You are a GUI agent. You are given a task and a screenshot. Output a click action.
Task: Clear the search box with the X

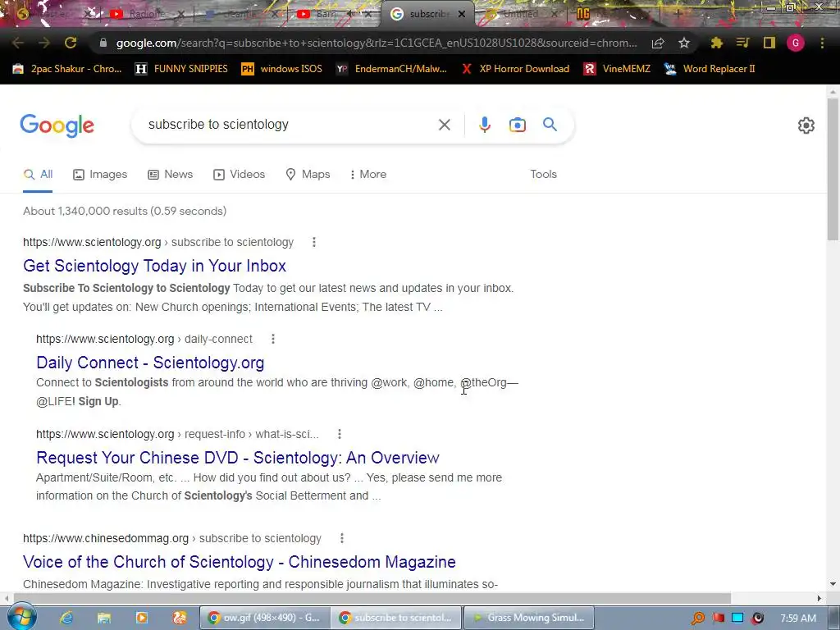pyautogui.click(x=444, y=125)
